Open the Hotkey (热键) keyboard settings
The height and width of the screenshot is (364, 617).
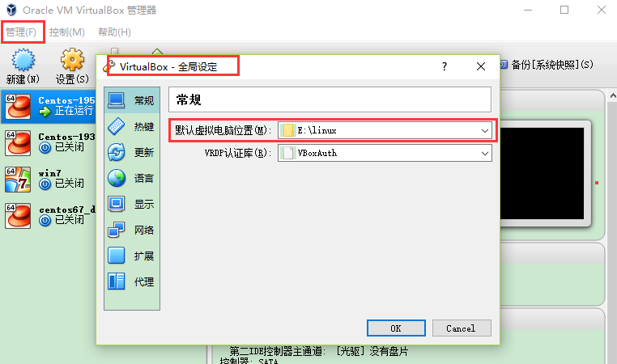click(x=132, y=126)
